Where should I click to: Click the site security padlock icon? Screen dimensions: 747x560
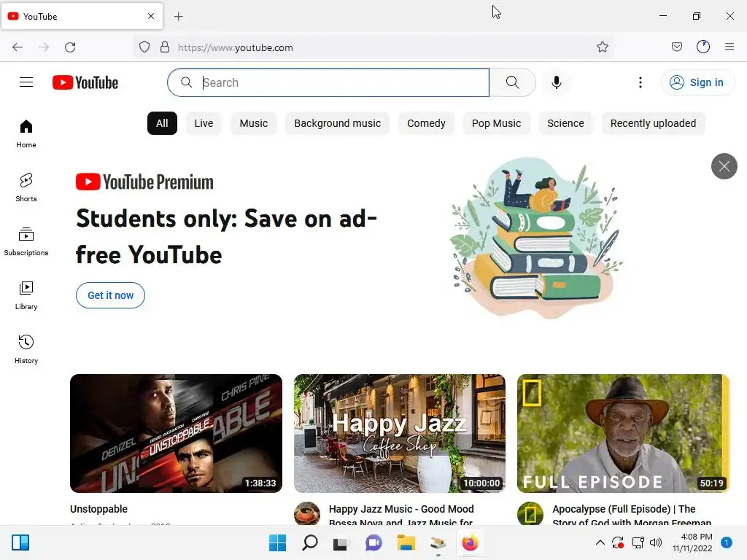point(165,47)
